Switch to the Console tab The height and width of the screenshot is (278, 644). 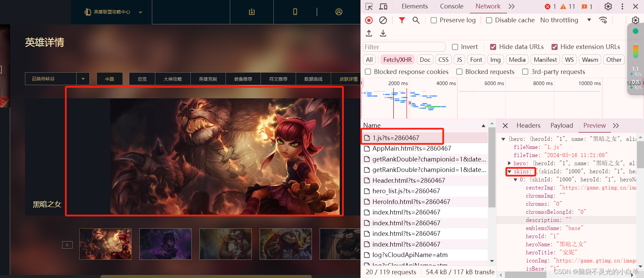click(x=452, y=6)
